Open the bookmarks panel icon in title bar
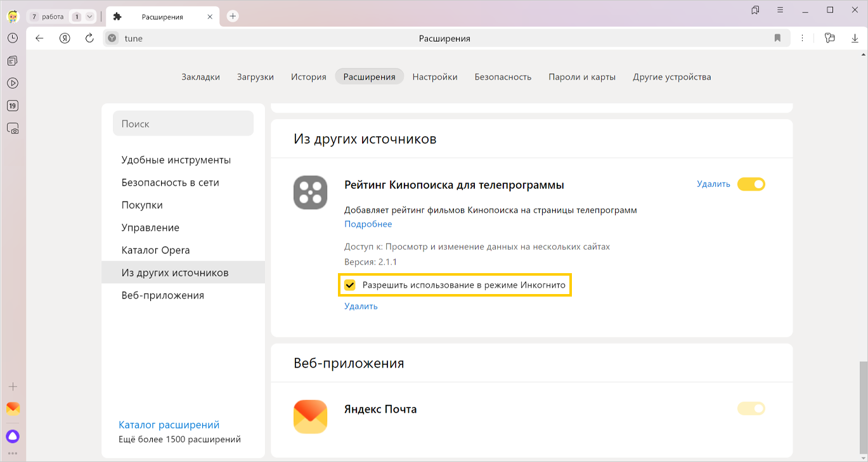This screenshot has height=462, width=868. pyautogui.click(x=755, y=10)
